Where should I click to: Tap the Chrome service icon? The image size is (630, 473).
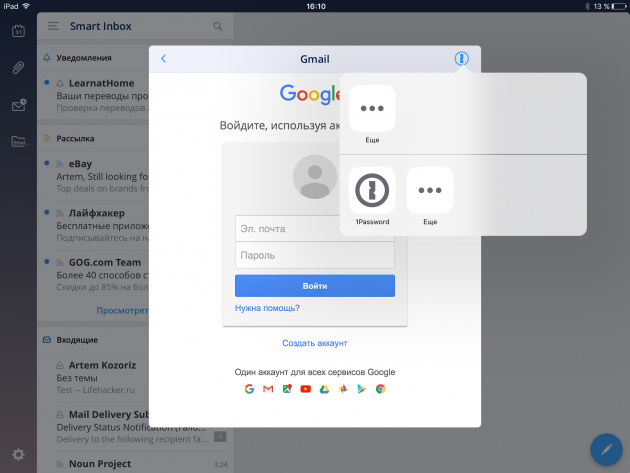(x=380, y=389)
